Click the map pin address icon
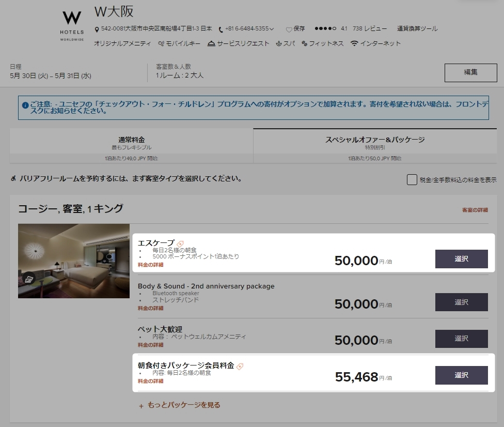This screenshot has width=504, height=427. 97,29
